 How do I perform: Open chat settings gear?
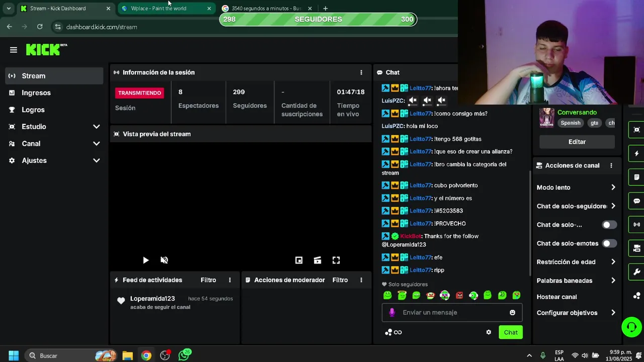click(489, 332)
